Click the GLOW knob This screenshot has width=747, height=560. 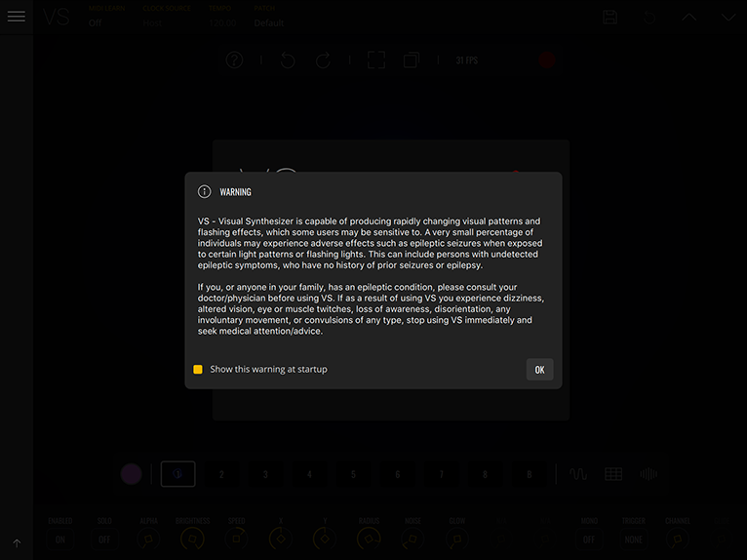tap(456, 540)
